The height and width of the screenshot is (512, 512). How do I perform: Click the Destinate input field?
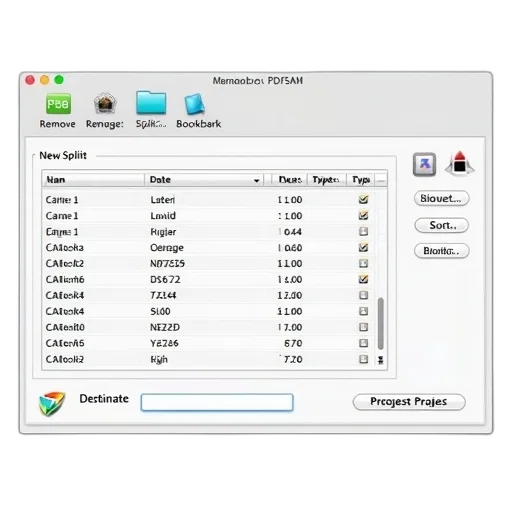coord(217,402)
